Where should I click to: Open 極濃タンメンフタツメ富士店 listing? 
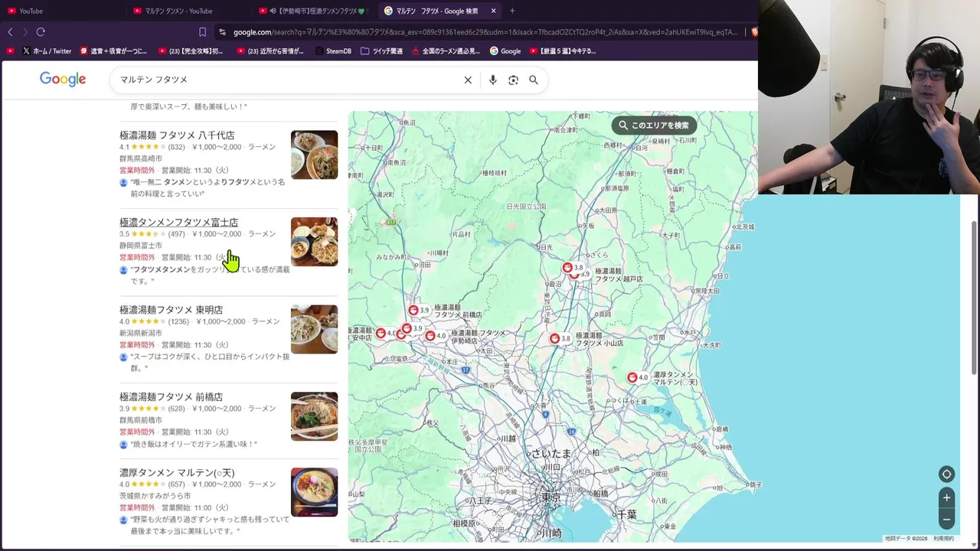coord(178,223)
